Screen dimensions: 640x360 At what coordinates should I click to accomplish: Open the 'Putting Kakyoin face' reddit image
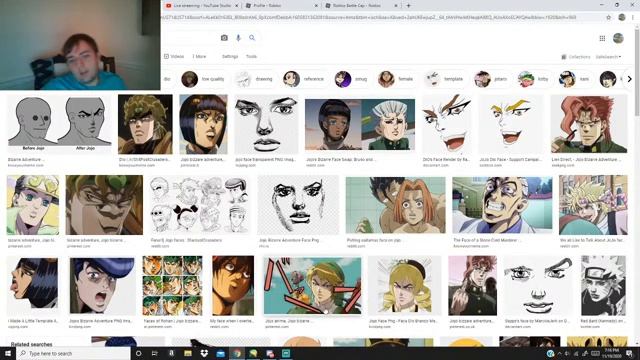(396, 205)
